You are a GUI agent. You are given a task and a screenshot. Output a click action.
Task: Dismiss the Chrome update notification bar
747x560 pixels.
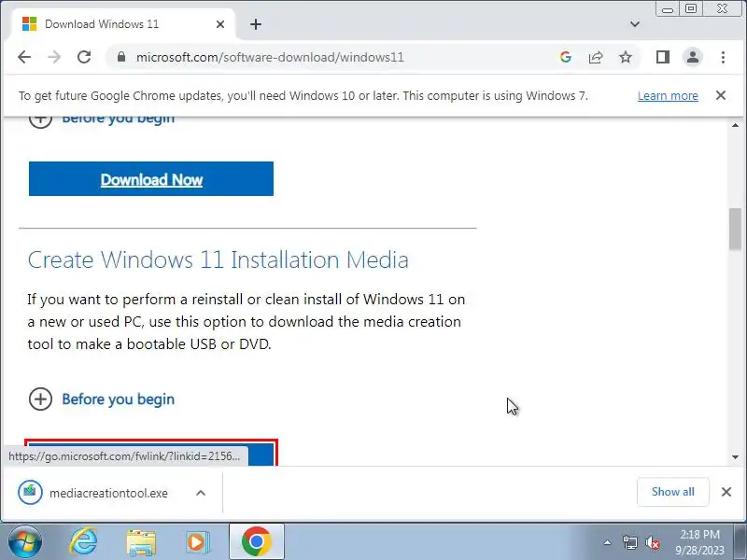[x=721, y=95]
